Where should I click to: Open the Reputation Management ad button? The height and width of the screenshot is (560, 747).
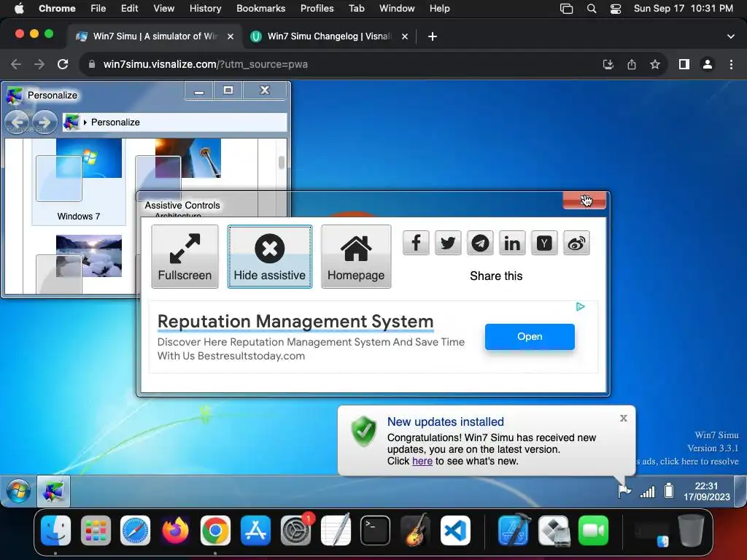click(530, 337)
